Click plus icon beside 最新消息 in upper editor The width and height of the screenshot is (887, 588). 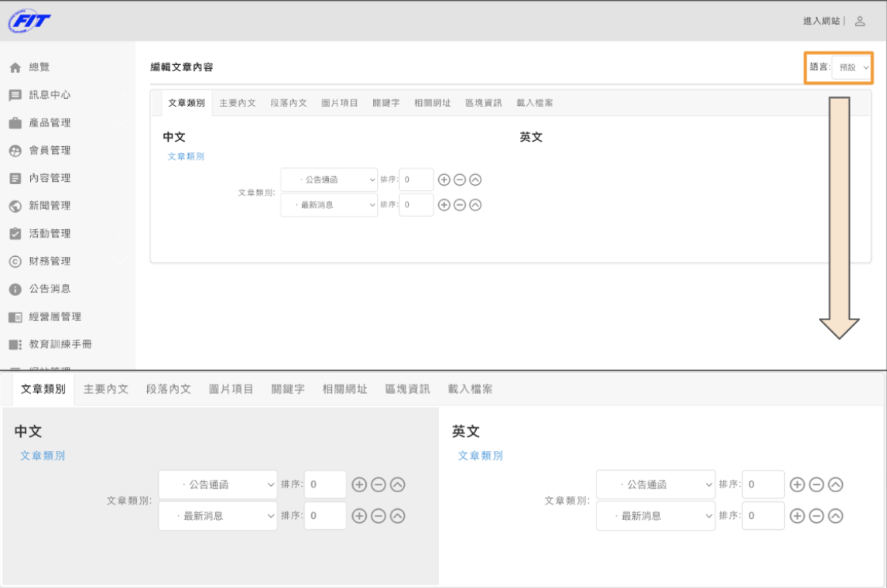point(444,205)
